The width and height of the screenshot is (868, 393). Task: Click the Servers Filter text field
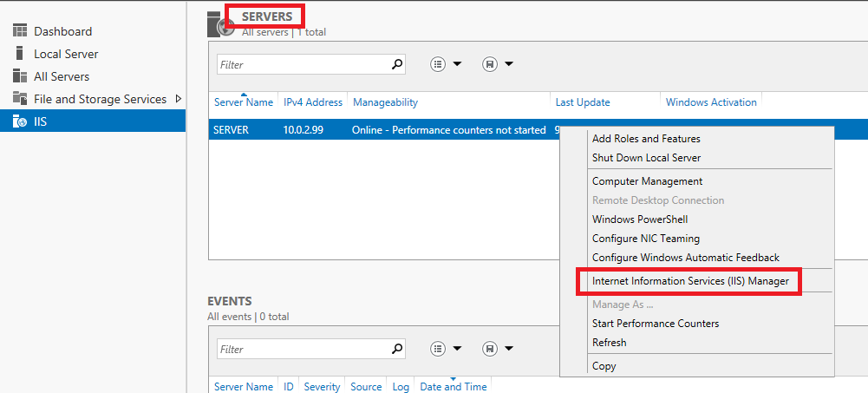(300, 64)
